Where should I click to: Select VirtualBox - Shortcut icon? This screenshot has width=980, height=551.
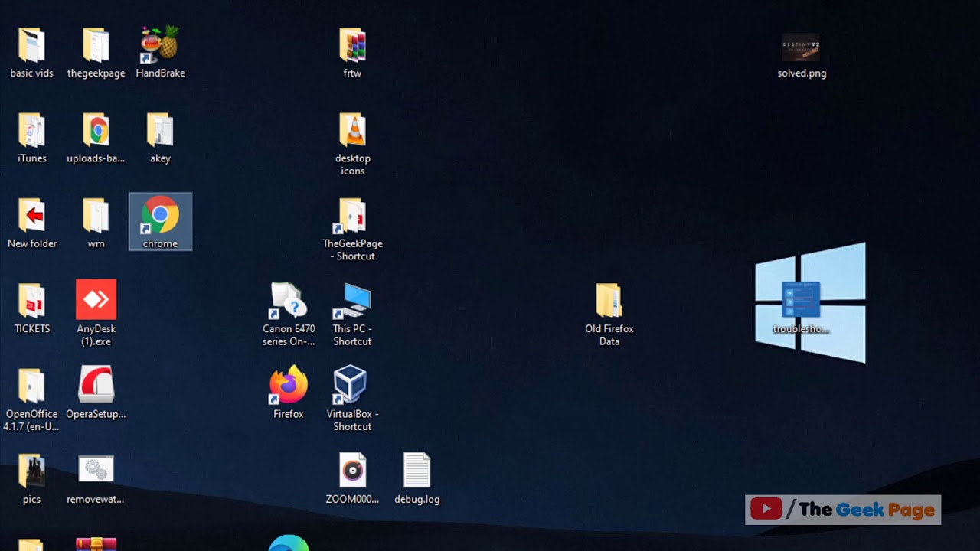click(351, 385)
